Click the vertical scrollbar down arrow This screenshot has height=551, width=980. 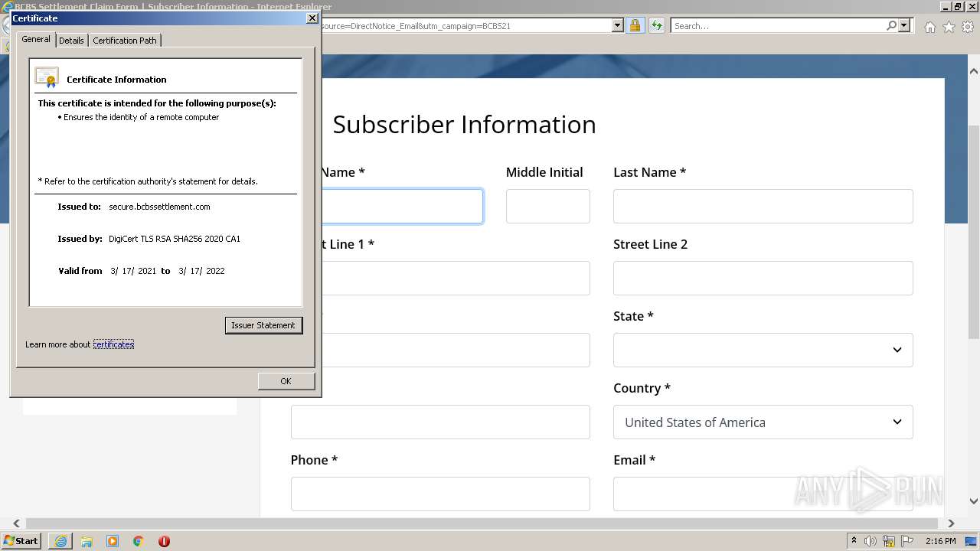point(974,501)
